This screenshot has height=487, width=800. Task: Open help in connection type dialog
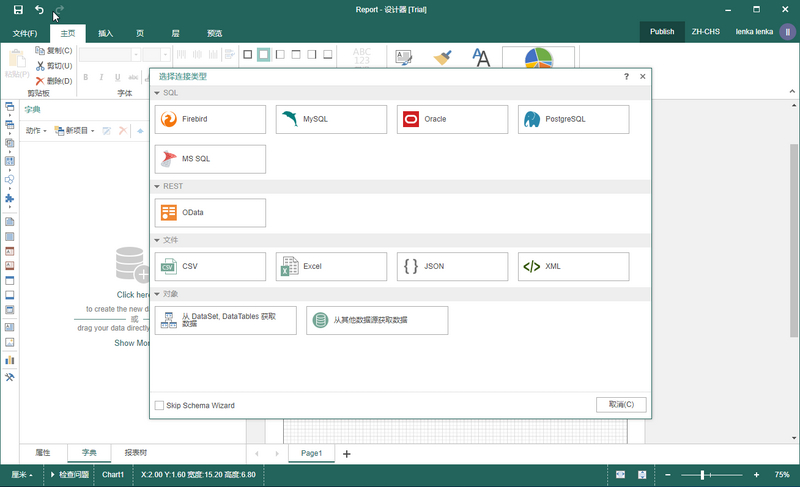click(x=626, y=76)
